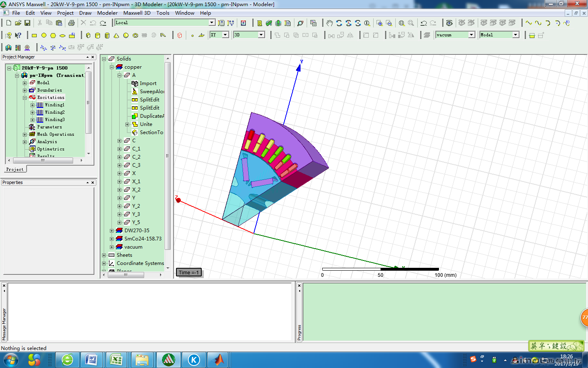Expand the Winding1 node
Image resolution: width=588 pixels, height=368 pixels.
pyautogui.click(x=32, y=105)
